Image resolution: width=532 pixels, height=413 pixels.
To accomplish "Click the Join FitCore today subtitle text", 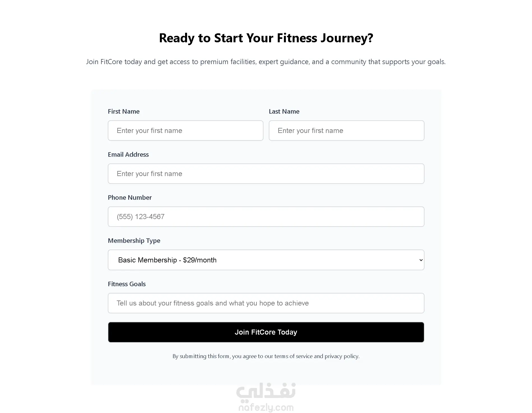I will coord(266,62).
